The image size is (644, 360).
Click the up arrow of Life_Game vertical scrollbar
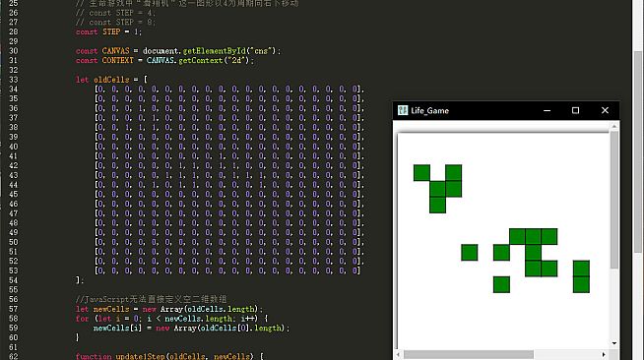[614, 127]
